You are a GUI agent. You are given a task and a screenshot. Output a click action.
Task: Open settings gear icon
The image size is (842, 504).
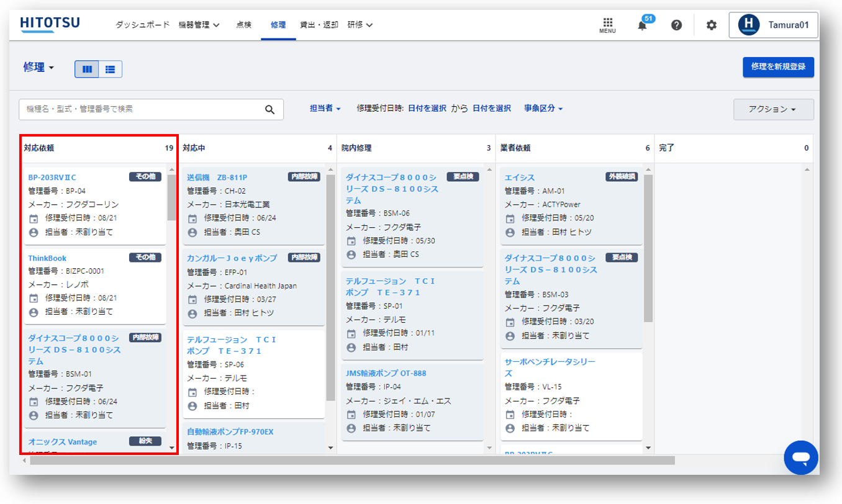click(x=712, y=25)
